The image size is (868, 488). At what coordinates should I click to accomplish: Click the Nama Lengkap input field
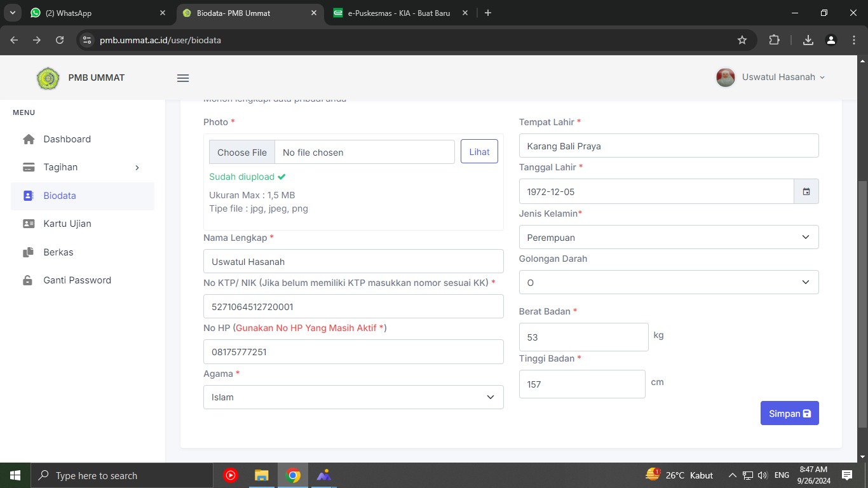(x=353, y=261)
